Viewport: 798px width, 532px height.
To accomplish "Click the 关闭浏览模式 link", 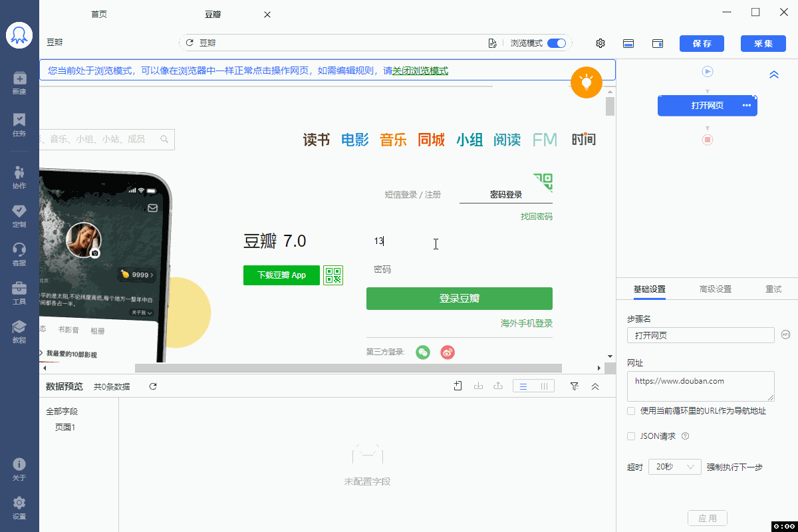I will (x=420, y=70).
